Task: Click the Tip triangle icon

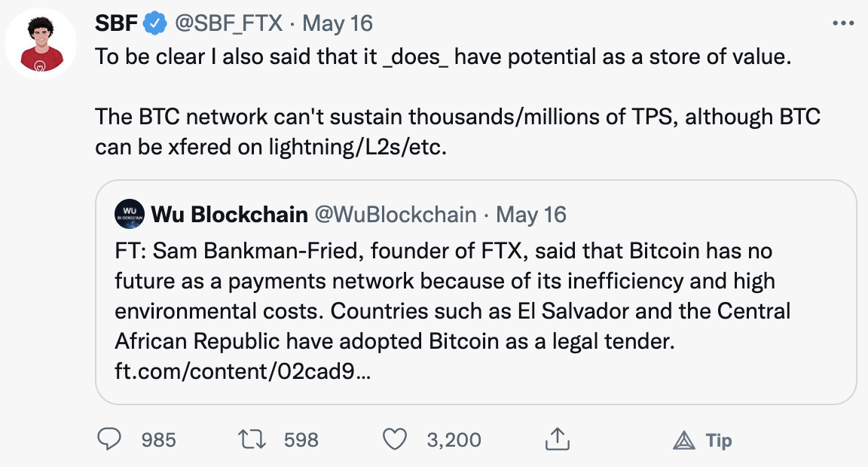Action: pos(683,440)
